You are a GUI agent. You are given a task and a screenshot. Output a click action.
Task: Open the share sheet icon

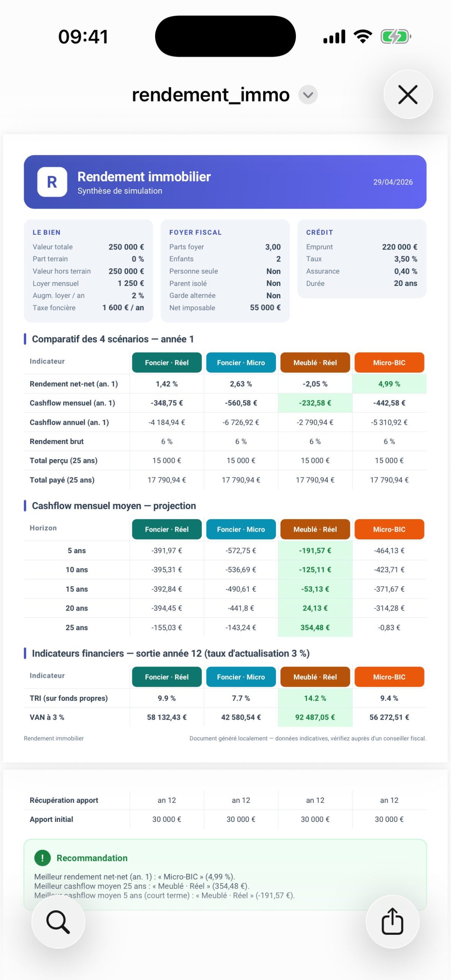[x=392, y=922]
